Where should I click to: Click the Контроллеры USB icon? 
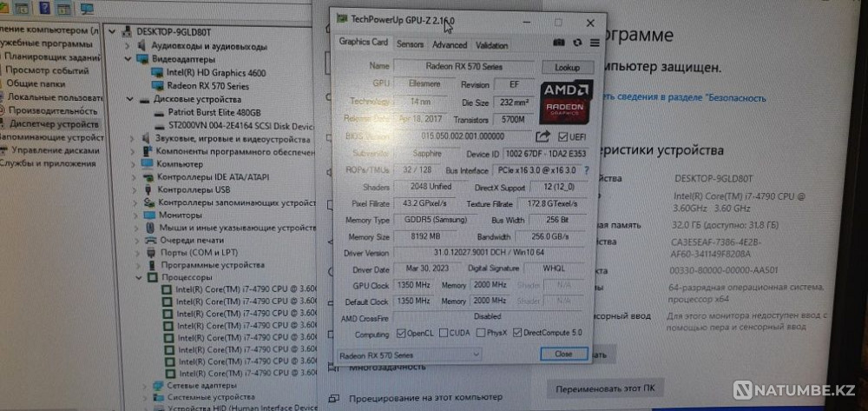tap(148, 190)
